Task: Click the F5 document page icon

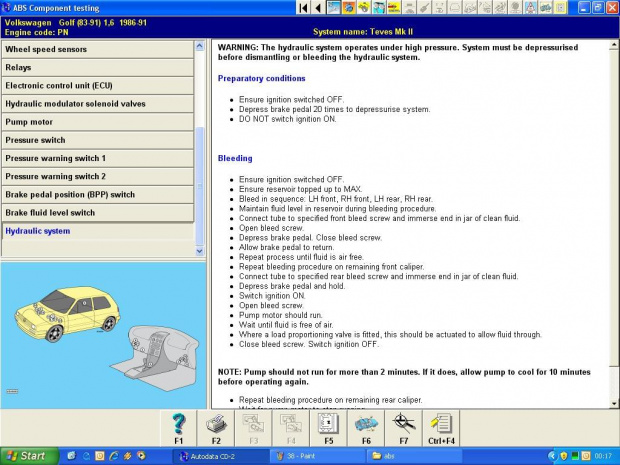Action: click(328, 424)
